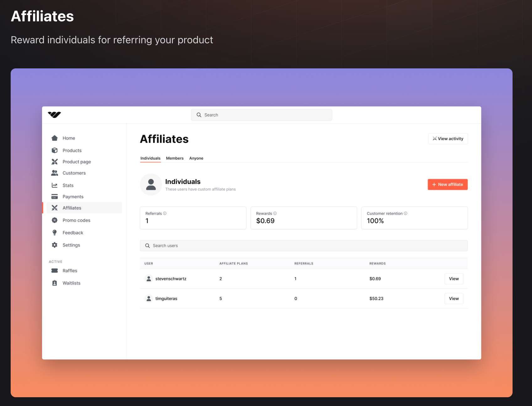Click the Payments card icon
The height and width of the screenshot is (406, 532).
(x=55, y=197)
